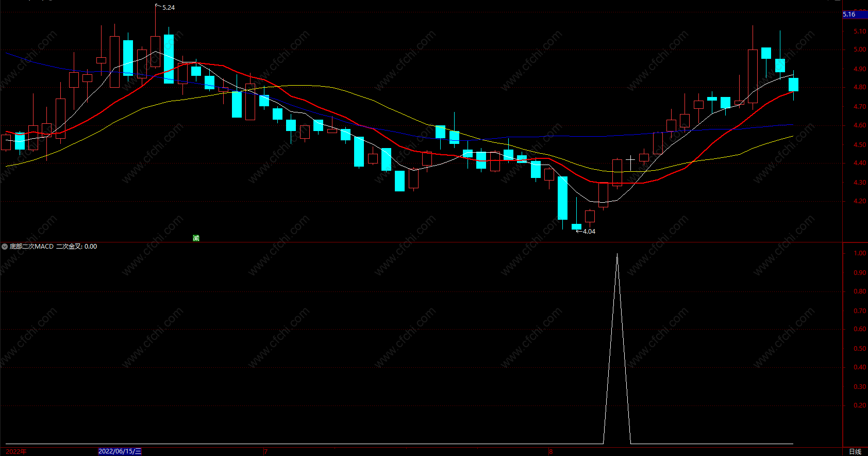This screenshot has width=868, height=456.
Task: Click the 4.20 price axis label
Action: pos(860,201)
